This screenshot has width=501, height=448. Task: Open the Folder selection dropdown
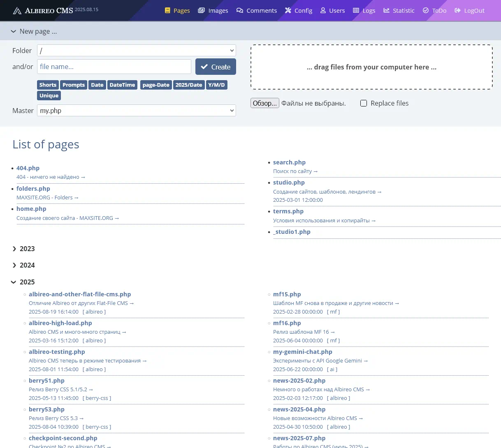tap(136, 50)
